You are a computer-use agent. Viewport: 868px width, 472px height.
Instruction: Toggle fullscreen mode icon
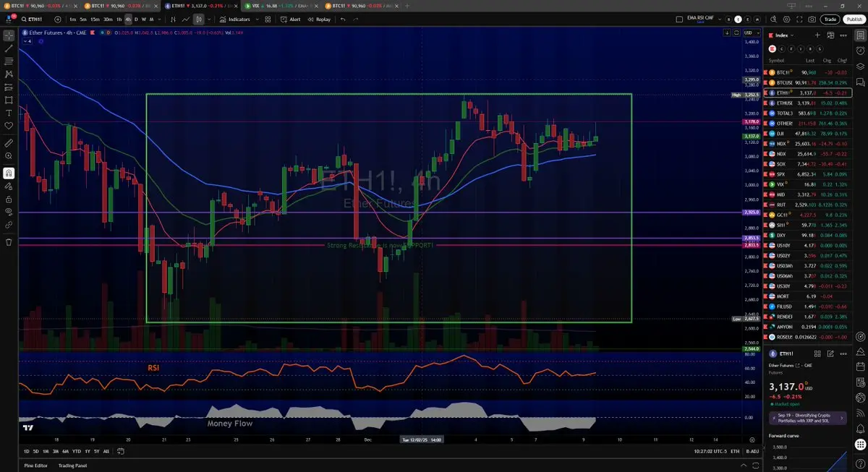tap(799, 20)
